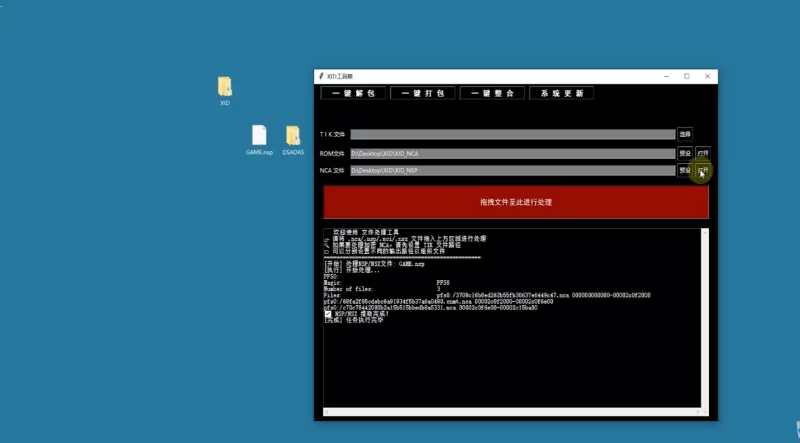The width and height of the screenshot is (800, 443).
Task: Open the 一键整合 tab
Action: (492, 93)
